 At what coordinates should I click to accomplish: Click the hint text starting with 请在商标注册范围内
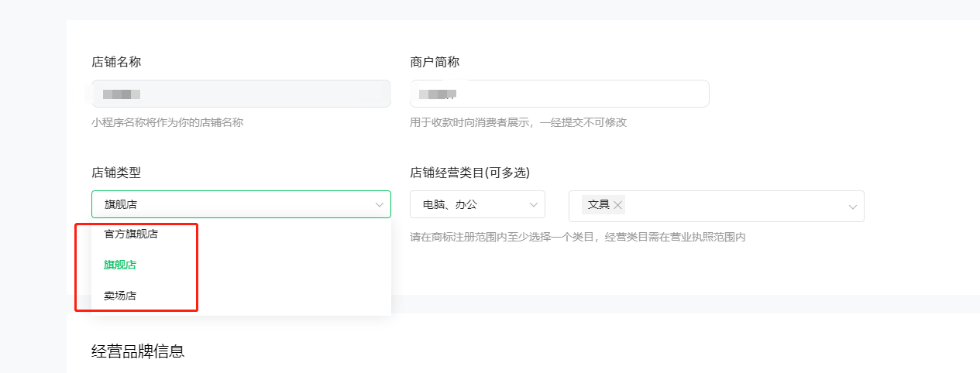pos(577,237)
